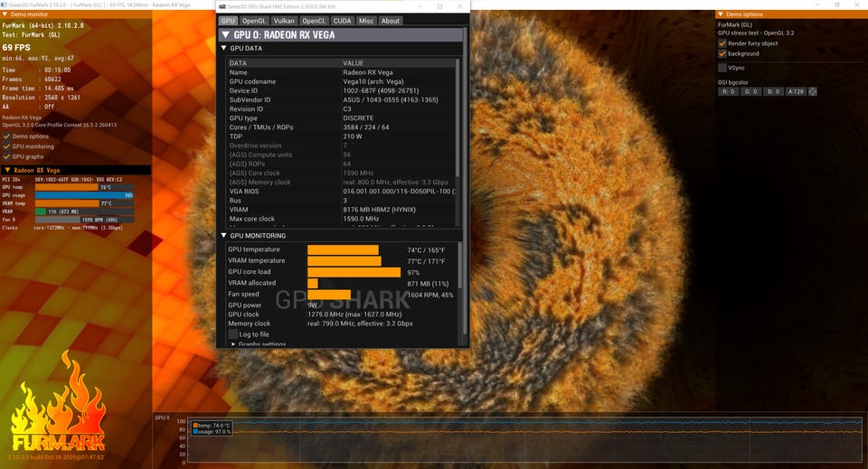Select the Name row value Radeon RX Vega
The image size is (868, 469).
click(368, 72)
